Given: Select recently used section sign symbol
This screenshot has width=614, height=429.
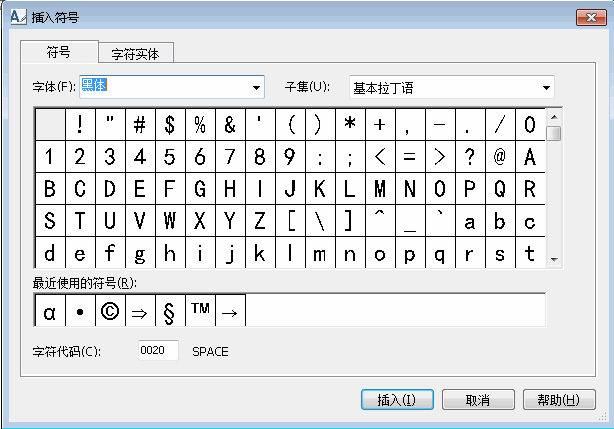Looking at the screenshot, I should pyautogui.click(x=170, y=312).
